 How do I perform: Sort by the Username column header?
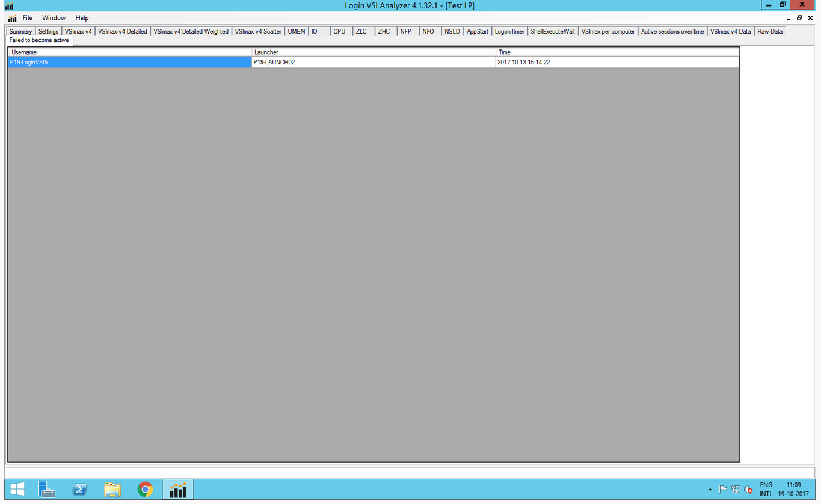click(x=130, y=52)
